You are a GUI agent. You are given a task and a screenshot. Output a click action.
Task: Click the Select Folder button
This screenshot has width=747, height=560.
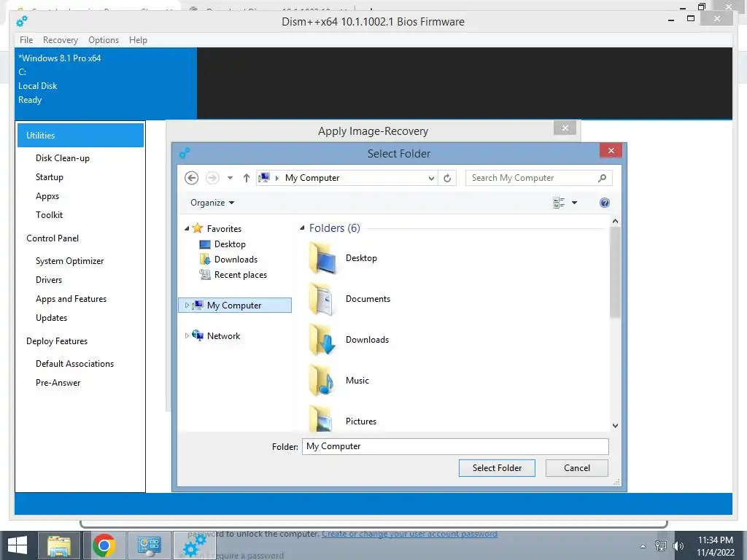coord(497,468)
